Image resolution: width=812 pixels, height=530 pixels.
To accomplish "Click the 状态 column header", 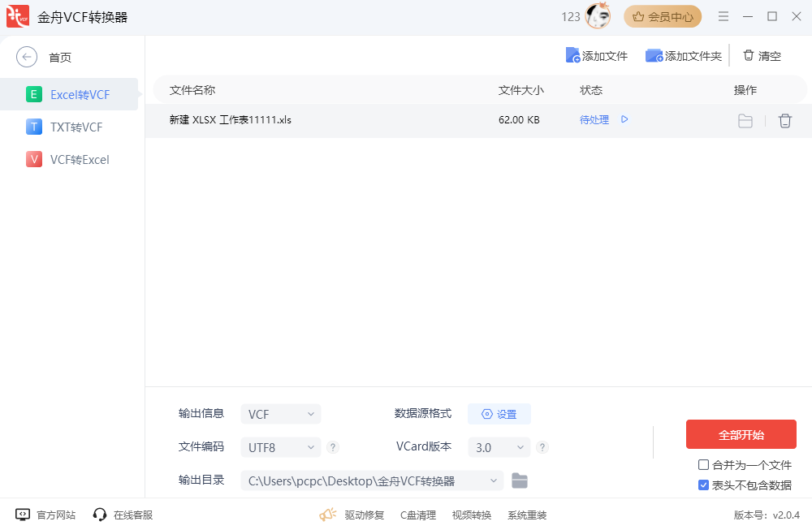I will (x=591, y=90).
